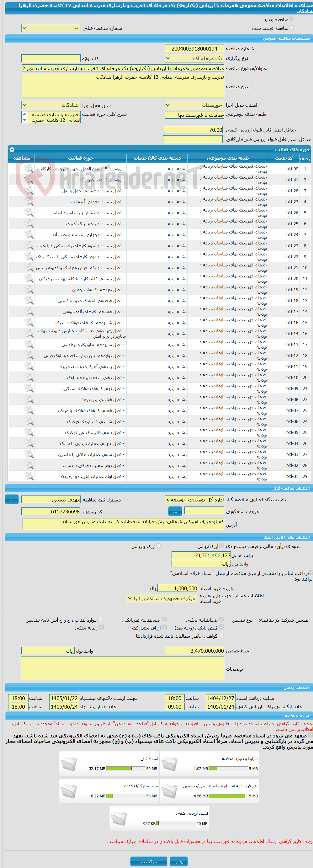Open the استان محل اجرا dropdown
The image size is (313, 868).
(x=194, y=105)
